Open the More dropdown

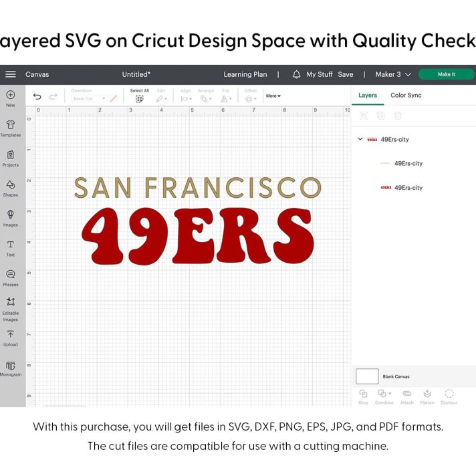pos(273,96)
